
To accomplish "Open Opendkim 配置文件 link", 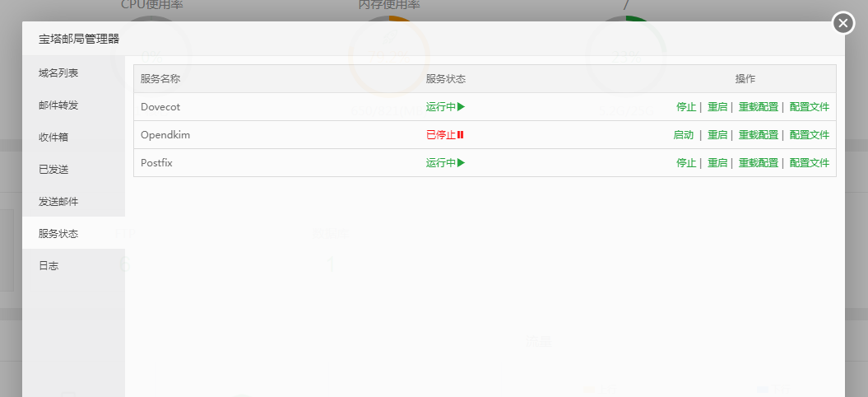I will (x=810, y=135).
